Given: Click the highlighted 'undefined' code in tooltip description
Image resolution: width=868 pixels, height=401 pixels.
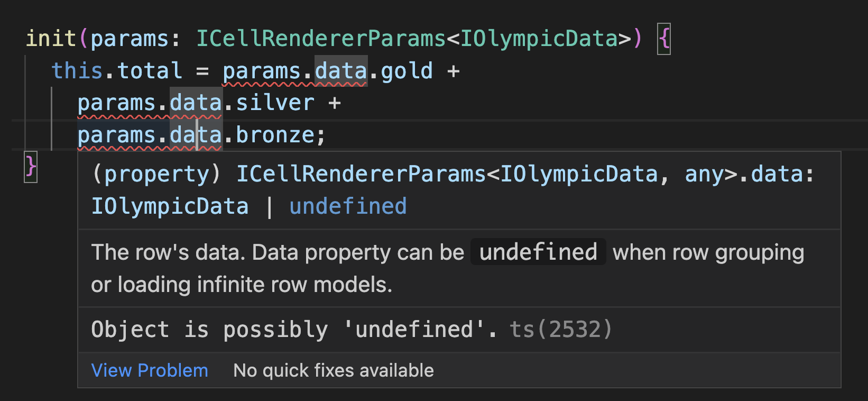Looking at the screenshot, I should [538, 252].
